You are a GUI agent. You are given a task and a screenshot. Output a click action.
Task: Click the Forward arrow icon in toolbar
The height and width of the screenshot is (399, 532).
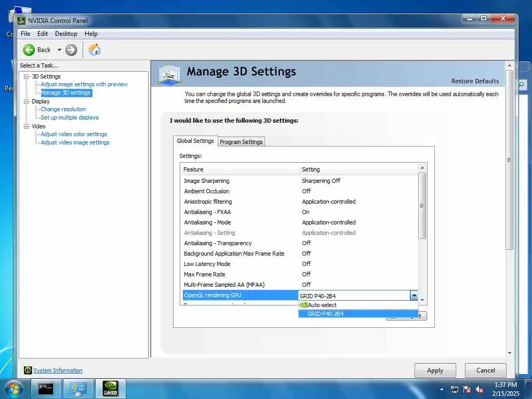click(71, 50)
